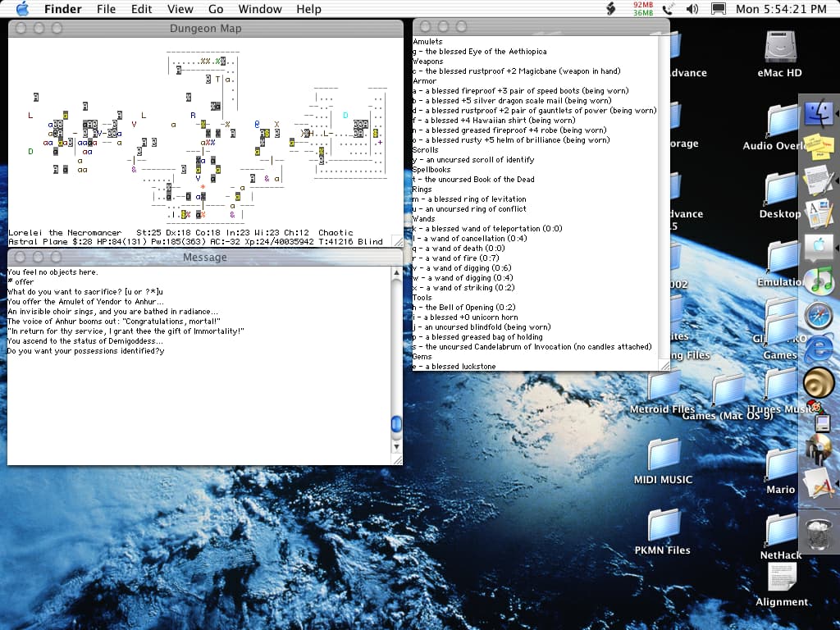Open the Mario folder on the desktop
Screen dimensions: 840x630
(781, 464)
